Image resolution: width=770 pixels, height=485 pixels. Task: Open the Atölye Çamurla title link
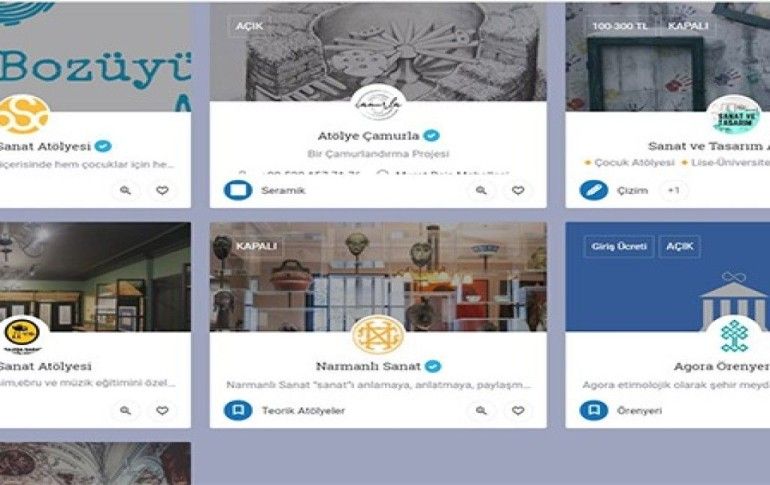(368, 136)
